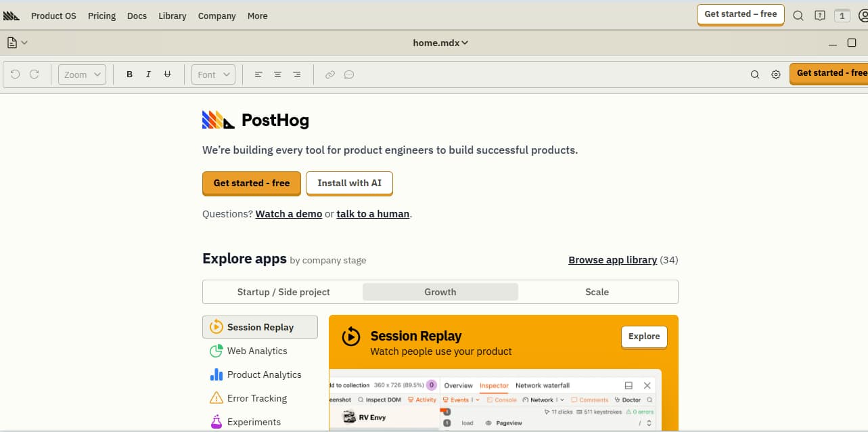Screen dimensions: 868x432
Task: Open the Zoom dropdown
Action: tap(82, 74)
